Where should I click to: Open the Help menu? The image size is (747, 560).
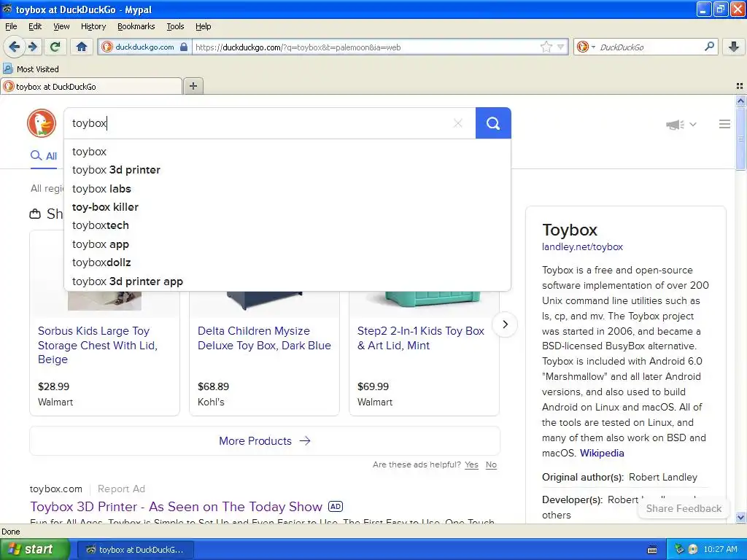tap(203, 26)
